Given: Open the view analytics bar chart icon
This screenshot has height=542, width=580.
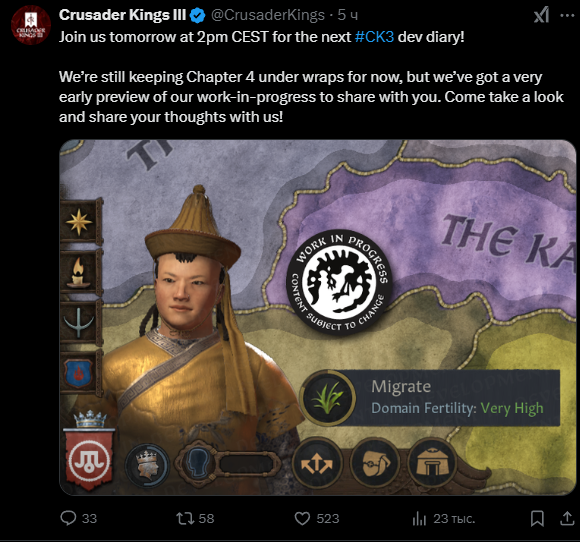Looking at the screenshot, I should pyautogui.click(x=419, y=518).
